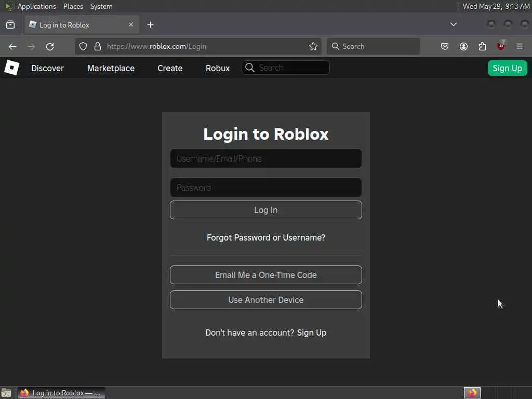Screen dimensions: 532x399
Task: Click the uBlock Origin extension icon
Action: click(501, 46)
